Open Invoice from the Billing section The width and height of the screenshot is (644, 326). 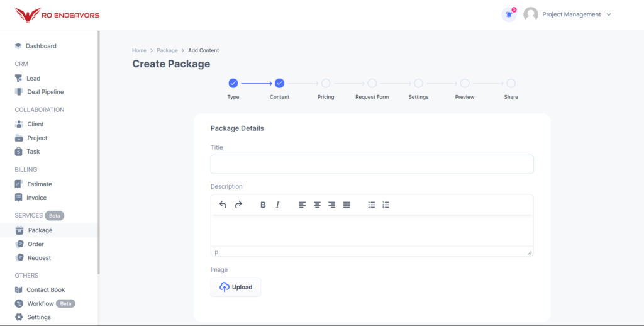pos(36,198)
